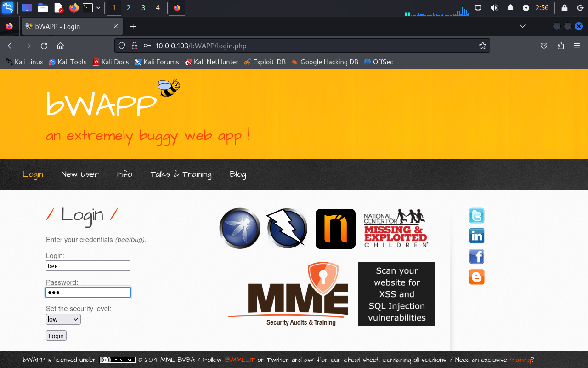Click the power manager tray icon

(x=526, y=8)
